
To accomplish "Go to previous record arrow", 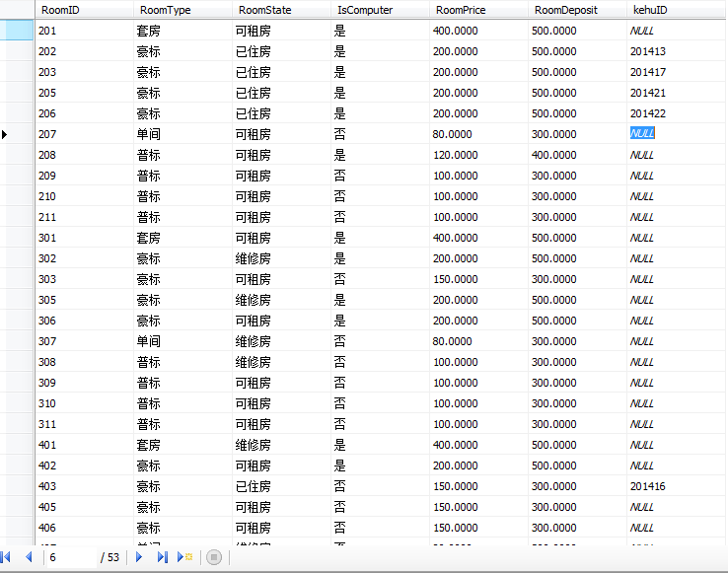I will click(x=28, y=557).
